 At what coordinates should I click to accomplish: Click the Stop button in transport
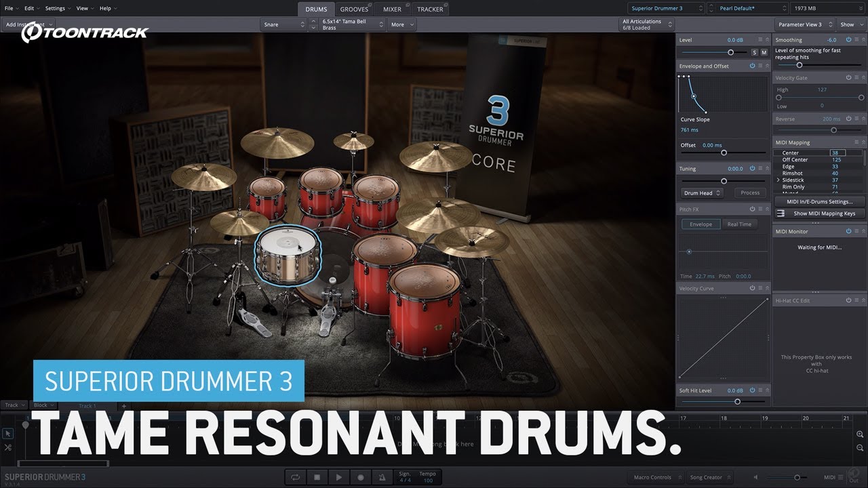[x=317, y=477]
